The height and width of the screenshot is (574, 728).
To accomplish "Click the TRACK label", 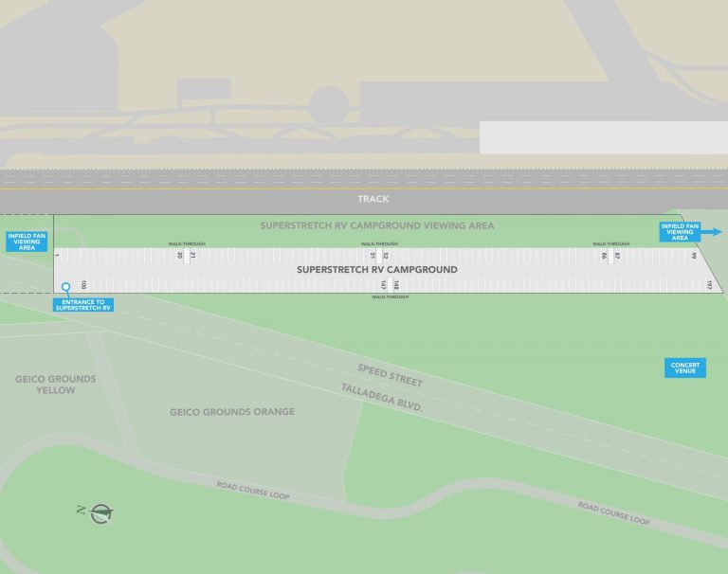I will click(373, 199).
